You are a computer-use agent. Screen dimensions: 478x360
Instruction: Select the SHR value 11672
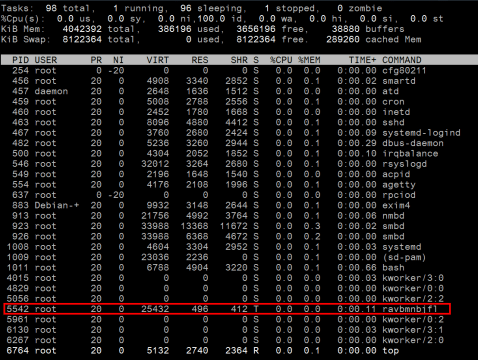[x=233, y=226]
